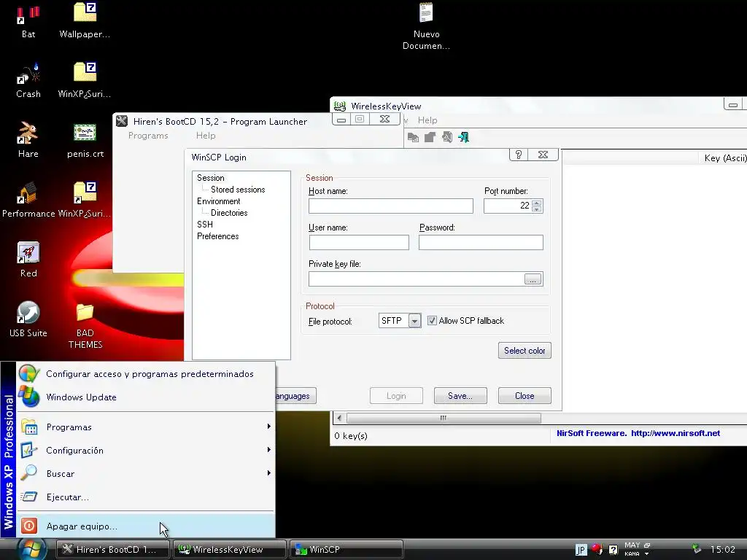
Task: Switch to Hiren's BootCD taskbar button
Action: tap(113, 550)
